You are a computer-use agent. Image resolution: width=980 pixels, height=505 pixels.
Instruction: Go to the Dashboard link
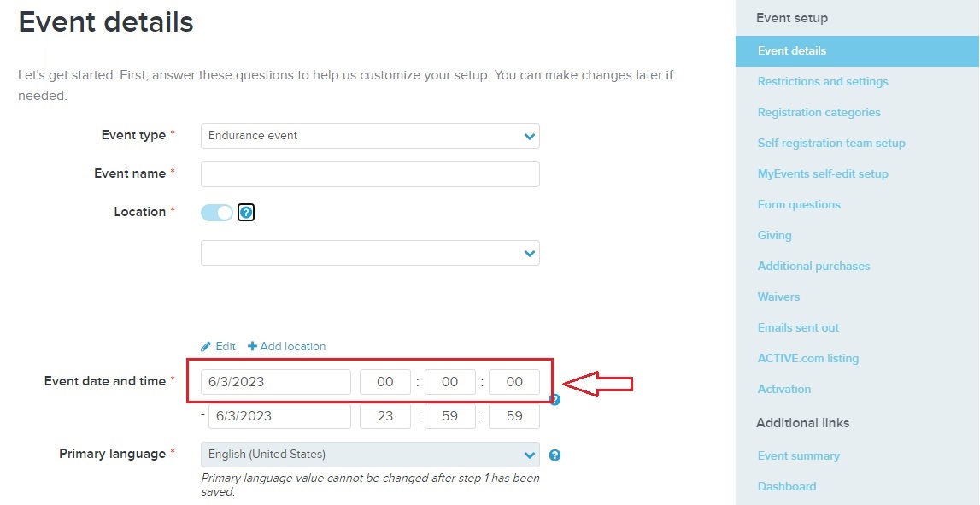click(787, 487)
